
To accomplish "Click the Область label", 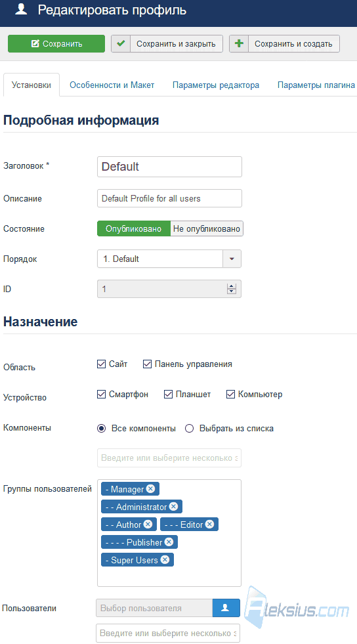I will (19, 367).
